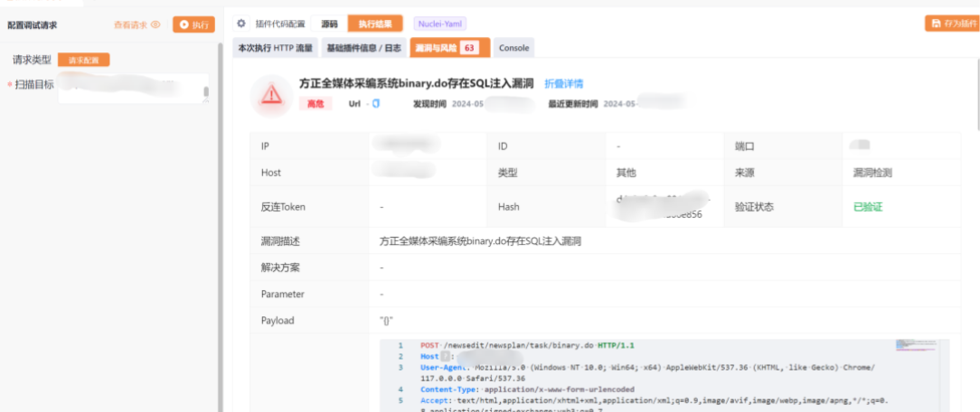
Task: Open the 漏洞与风险 tab
Action: click(450, 48)
